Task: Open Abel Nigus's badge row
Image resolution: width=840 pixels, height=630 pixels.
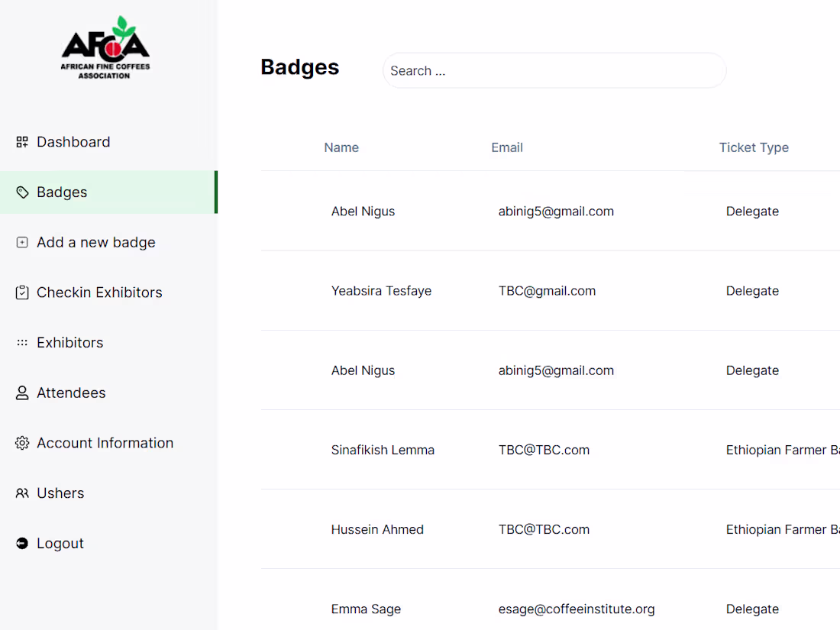Action: [x=363, y=211]
